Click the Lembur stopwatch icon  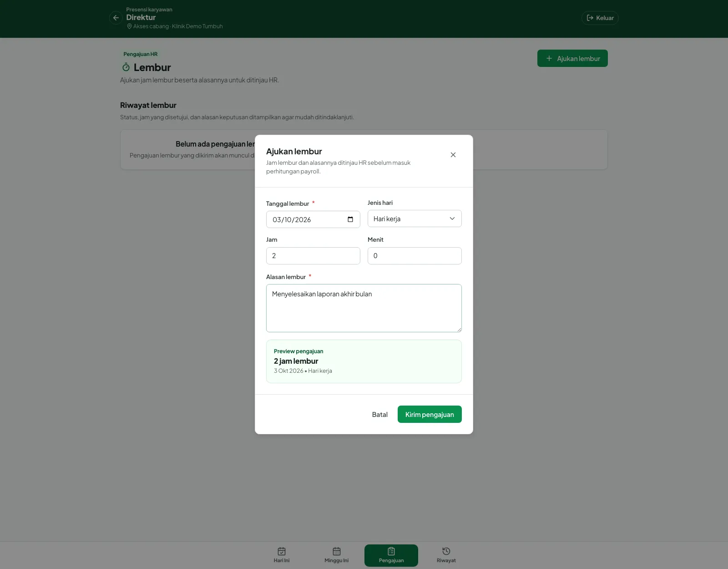tap(126, 67)
